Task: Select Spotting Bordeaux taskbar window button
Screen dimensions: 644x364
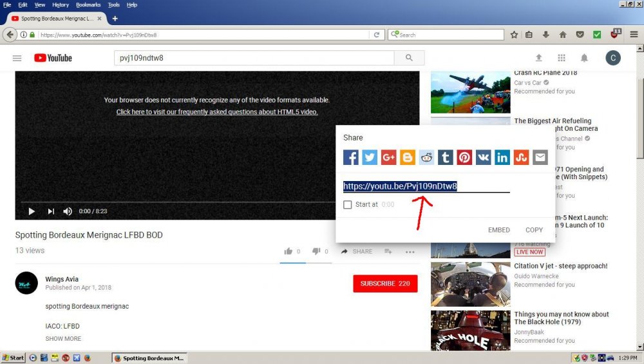Action: pyautogui.click(x=149, y=358)
